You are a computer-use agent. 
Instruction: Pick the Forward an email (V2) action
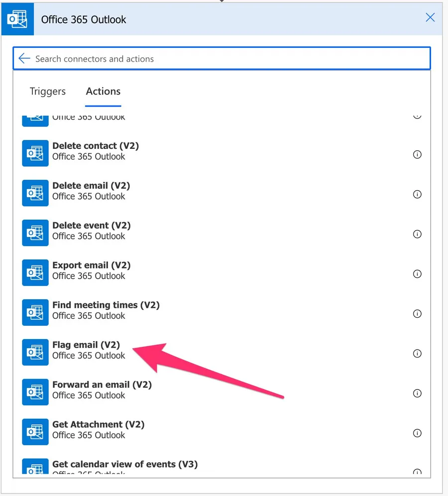102,385
